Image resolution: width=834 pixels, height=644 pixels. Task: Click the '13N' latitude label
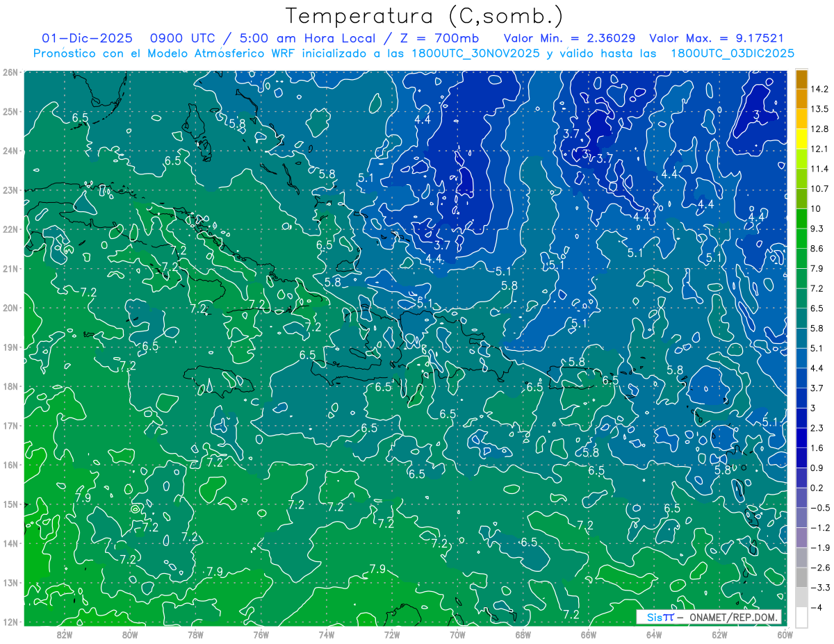[10, 582]
